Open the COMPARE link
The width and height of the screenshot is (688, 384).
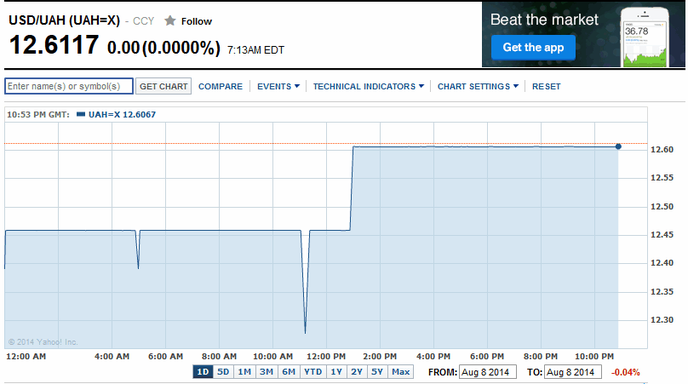click(x=220, y=86)
